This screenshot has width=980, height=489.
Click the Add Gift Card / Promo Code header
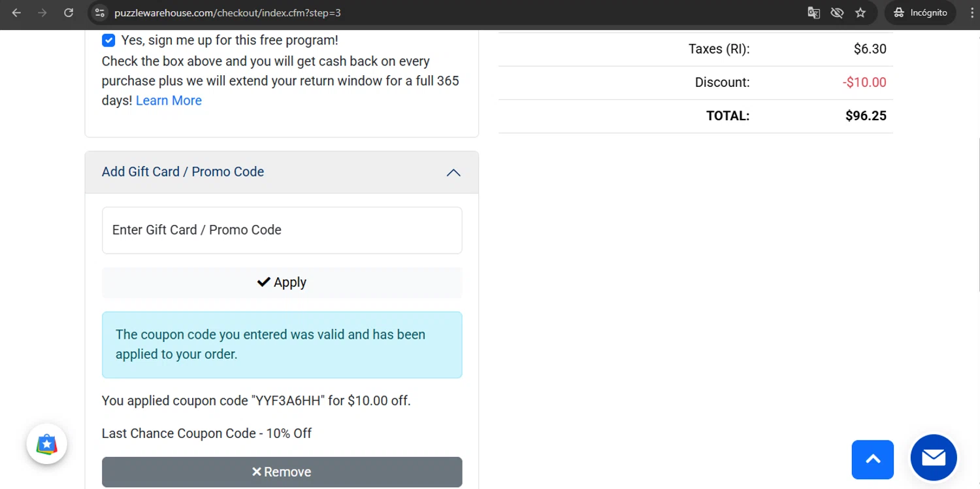coord(183,172)
